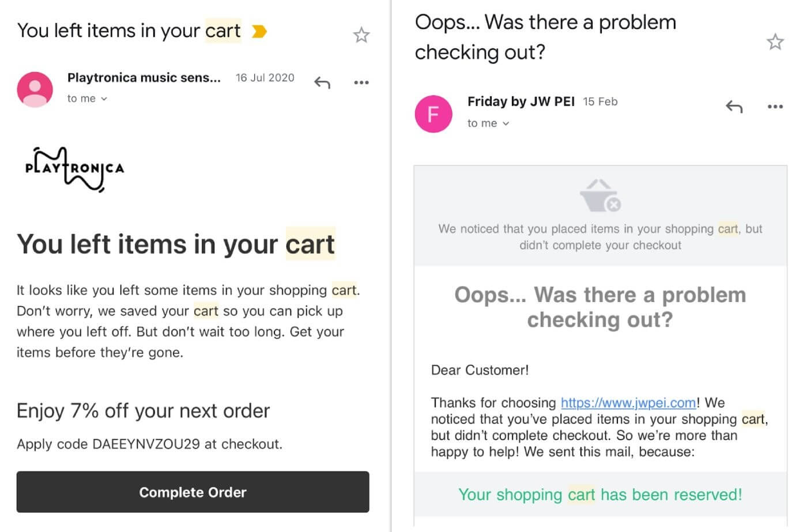807x532 pixels.
Task: Click the yellow importance marker arrow
Action: coord(259,31)
